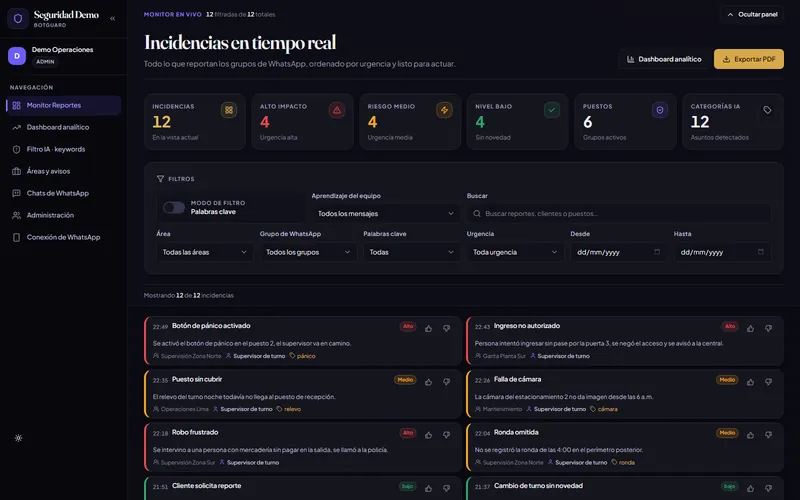Click the ADMIN role badge

(45, 62)
